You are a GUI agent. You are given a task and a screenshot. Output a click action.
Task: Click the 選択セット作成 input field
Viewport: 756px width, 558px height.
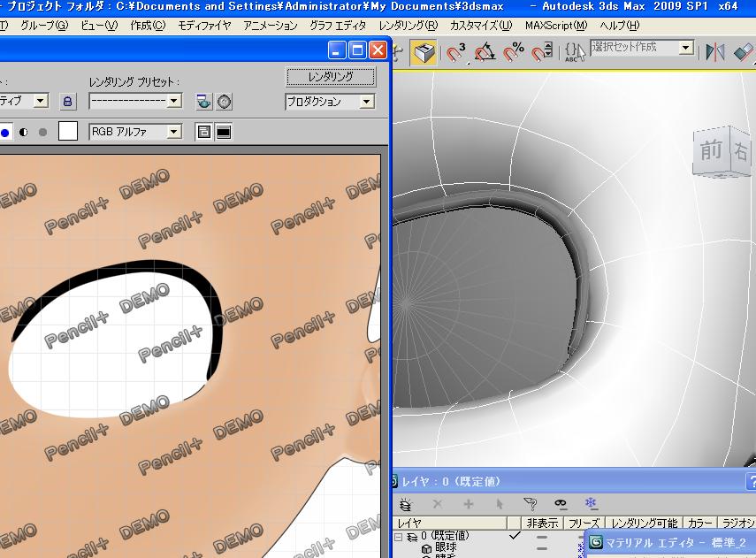pyautogui.click(x=634, y=47)
